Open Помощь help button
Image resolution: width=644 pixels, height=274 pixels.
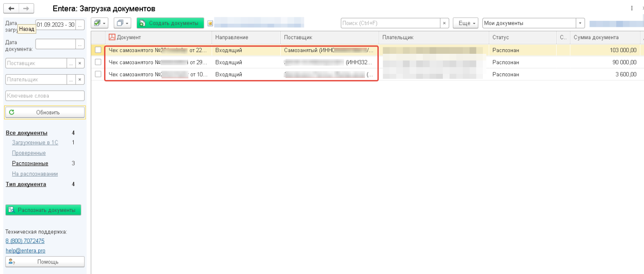click(45, 262)
